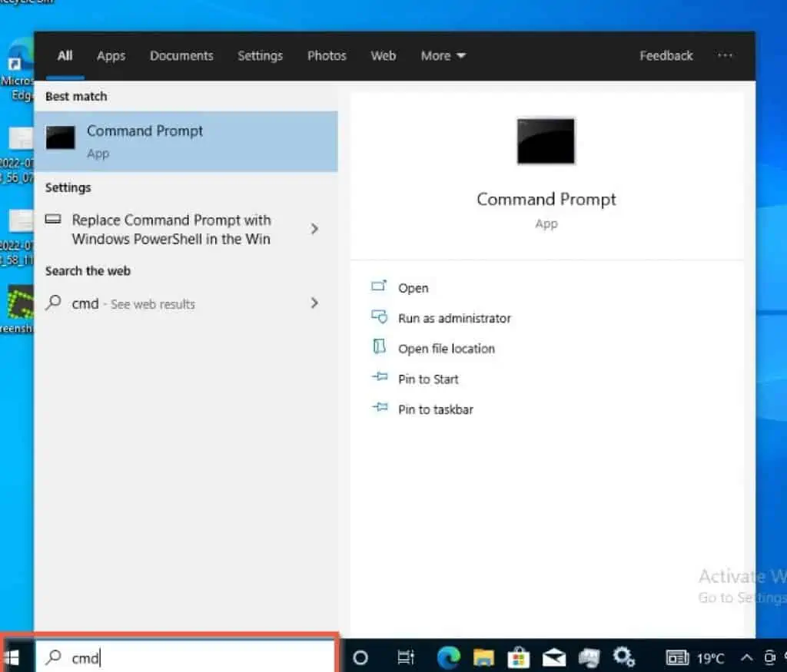Viewport: 787px width, 672px height.
Task: Choose Pin to taskbar option
Action: [435, 409]
